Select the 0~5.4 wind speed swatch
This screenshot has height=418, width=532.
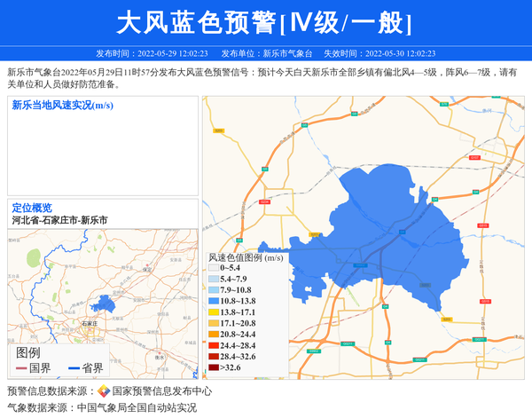pos(213,267)
